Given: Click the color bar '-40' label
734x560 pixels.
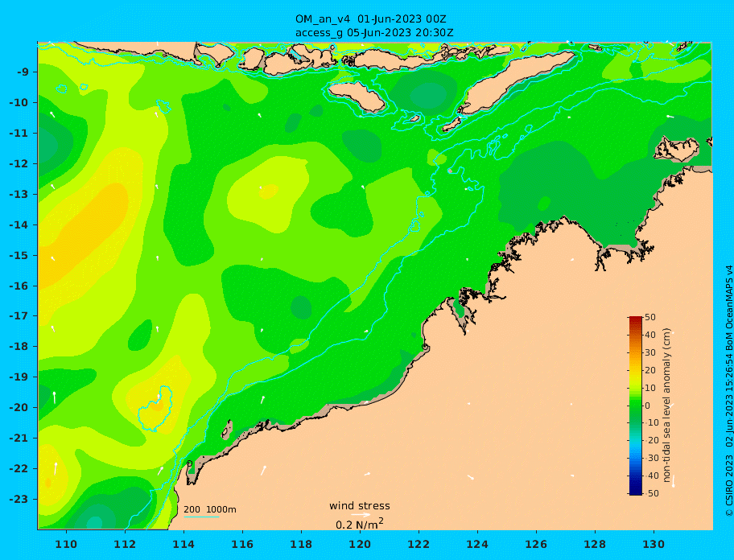Looking at the screenshot, I should [651, 476].
